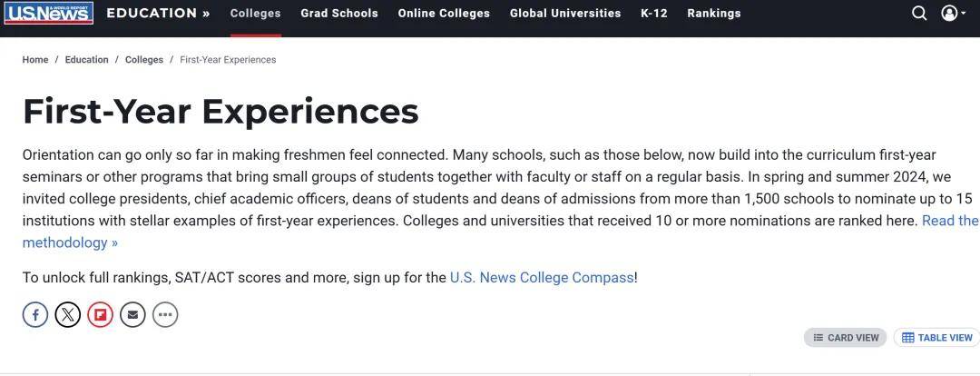980x376 pixels.
Task: Share page via Facebook icon
Action: pyautogui.click(x=35, y=314)
